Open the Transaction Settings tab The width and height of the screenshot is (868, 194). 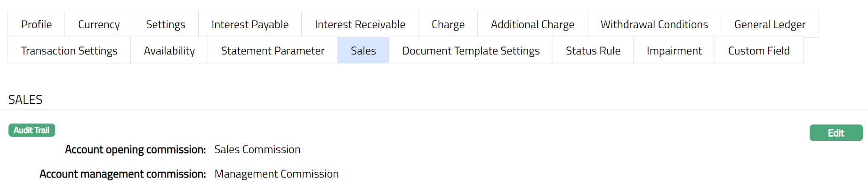[69, 51]
